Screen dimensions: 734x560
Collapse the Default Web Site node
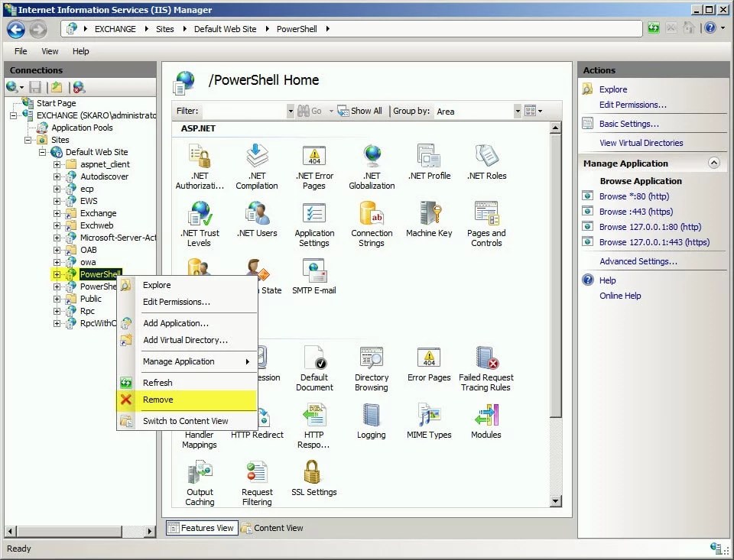coord(42,152)
